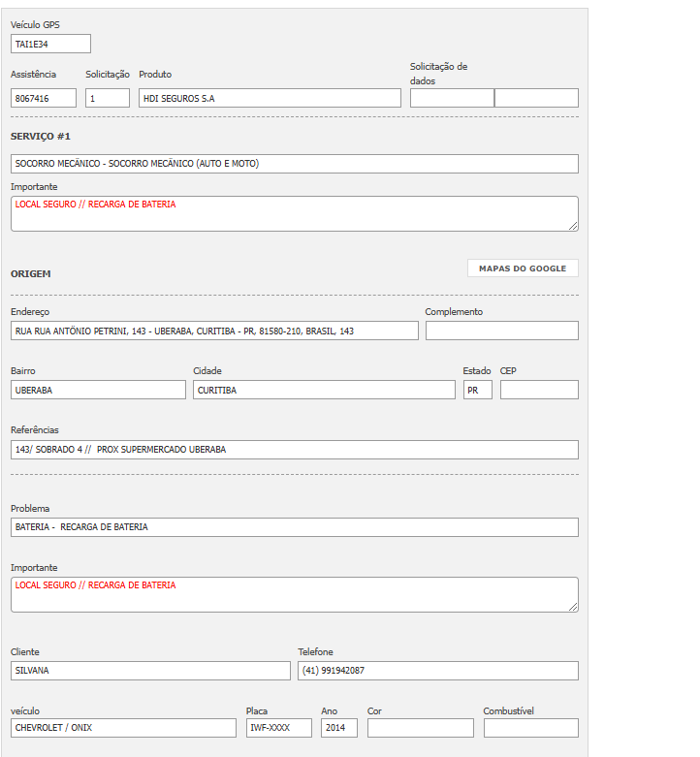Screen dimensions: 700x757
Task: Click the Solicitação field
Action: 107,98
